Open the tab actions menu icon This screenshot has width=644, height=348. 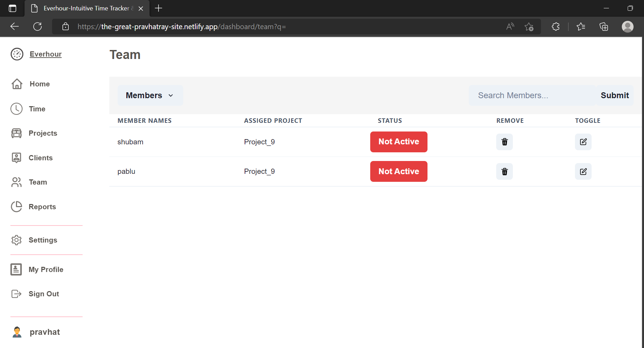tap(12, 8)
